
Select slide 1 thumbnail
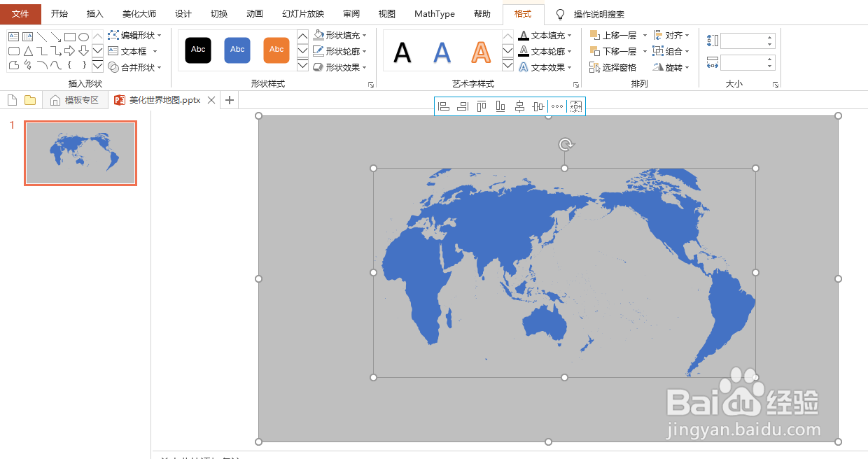(x=80, y=153)
